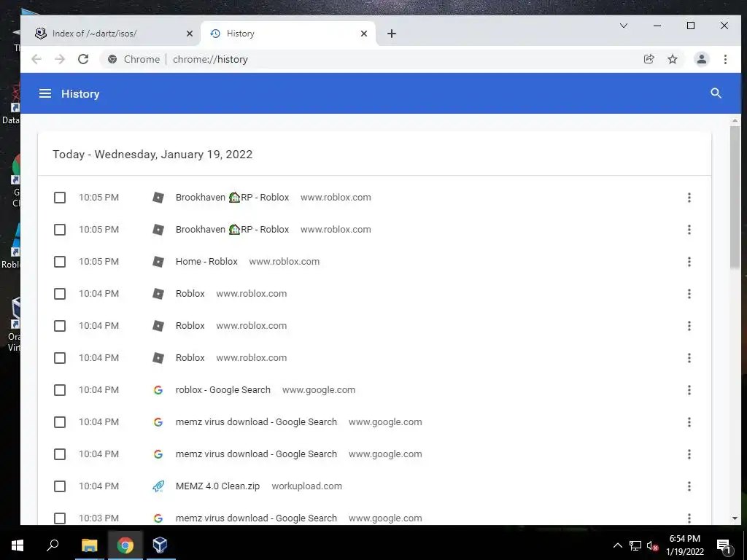Image resolution: width=747 pixels, height=560 pixels.
Task: Click the forward navigation arrow
Action: 60,59
